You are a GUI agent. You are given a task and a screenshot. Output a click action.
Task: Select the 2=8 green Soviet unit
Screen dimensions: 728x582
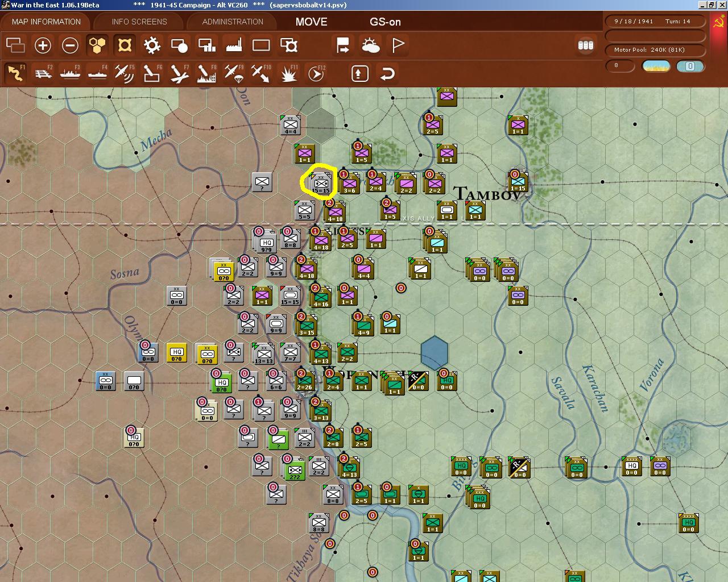pos(333,438)
